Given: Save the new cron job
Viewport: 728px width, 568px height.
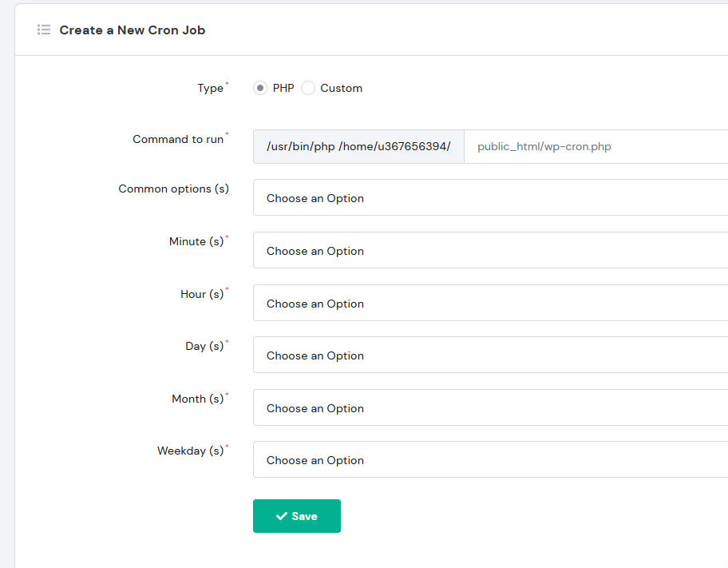Looking at the screenshot, I should pos(297,516).
